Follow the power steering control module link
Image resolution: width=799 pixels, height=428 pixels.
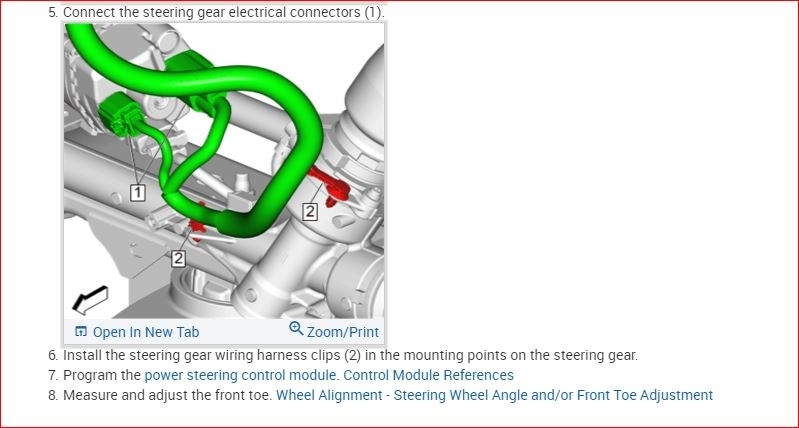pos(241,376)
